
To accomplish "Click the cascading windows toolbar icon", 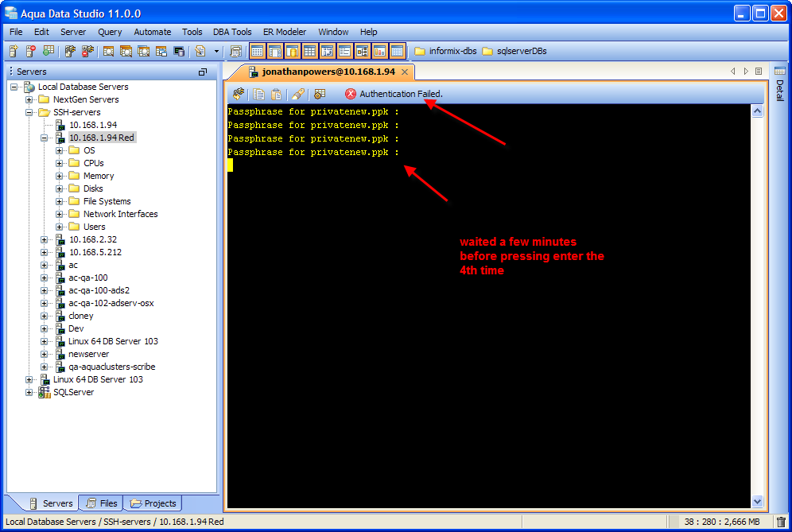I will [x=161, y=51].
